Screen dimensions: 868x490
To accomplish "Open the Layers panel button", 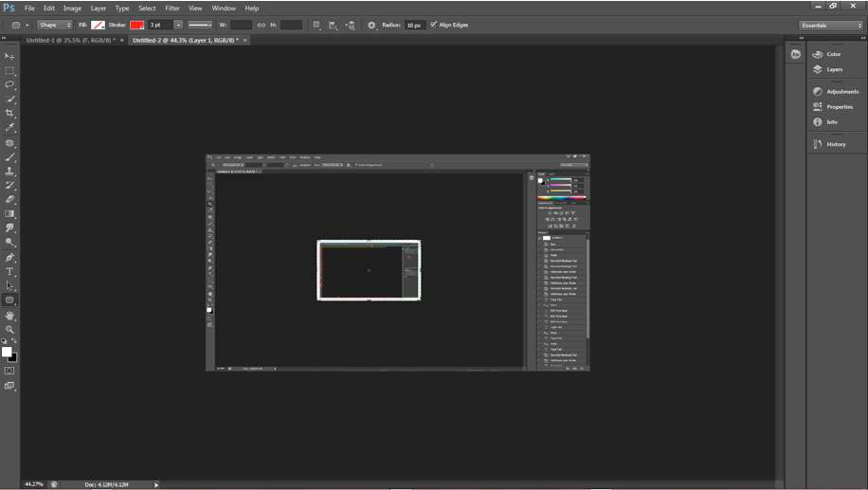I will [835, 70].
